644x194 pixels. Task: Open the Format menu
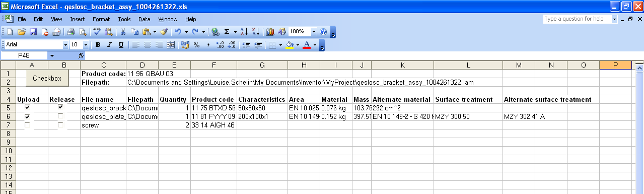click(x=101, y=19)
